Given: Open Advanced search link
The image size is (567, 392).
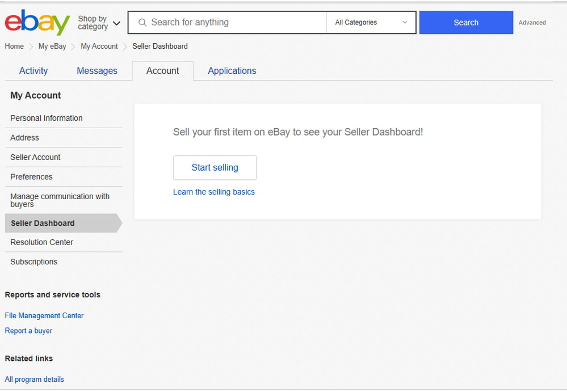Looking at the screenshot, I should tap(532, 22).
